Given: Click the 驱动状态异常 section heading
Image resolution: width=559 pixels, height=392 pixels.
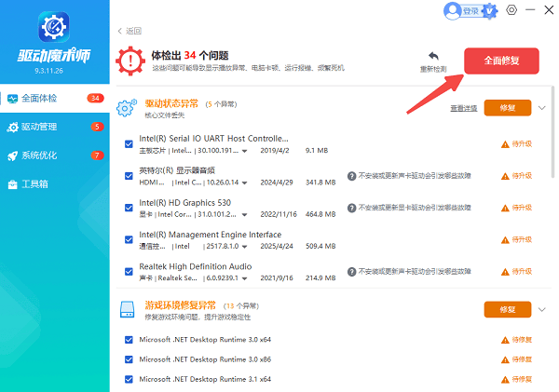Looking at the screenshot, I should tap(171, 103).
